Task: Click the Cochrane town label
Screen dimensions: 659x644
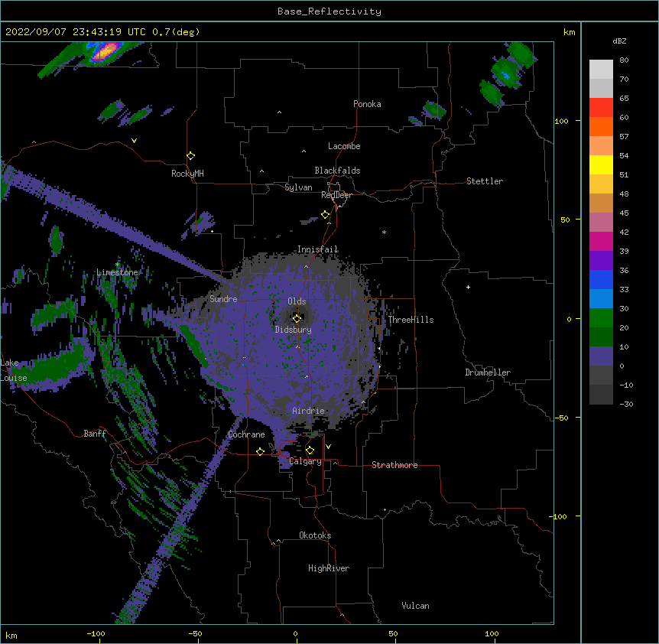Action: click(246, 434)
